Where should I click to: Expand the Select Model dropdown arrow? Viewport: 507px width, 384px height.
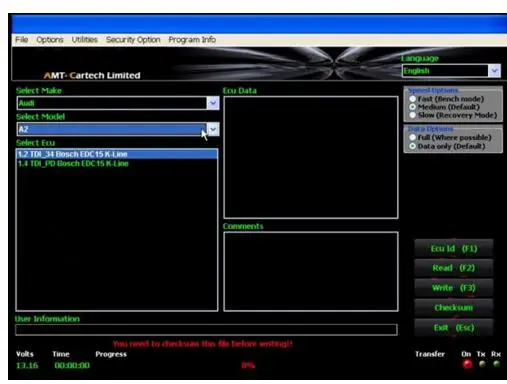pyautogui.click(x=213, y=129)
